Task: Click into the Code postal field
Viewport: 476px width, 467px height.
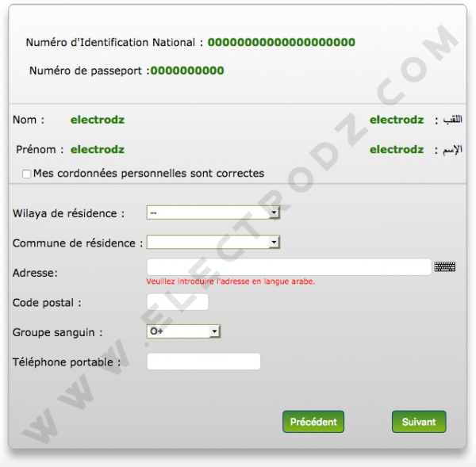Action: tap(178, 302)
